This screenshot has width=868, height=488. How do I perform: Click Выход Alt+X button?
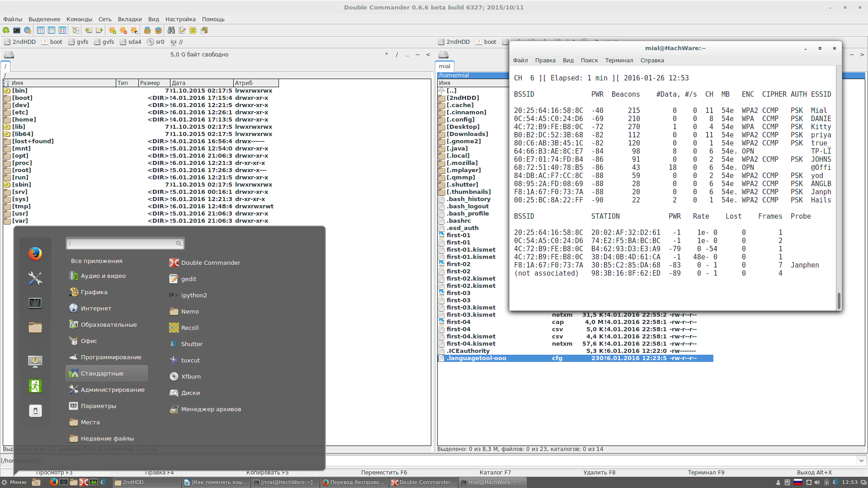(814, 473)
